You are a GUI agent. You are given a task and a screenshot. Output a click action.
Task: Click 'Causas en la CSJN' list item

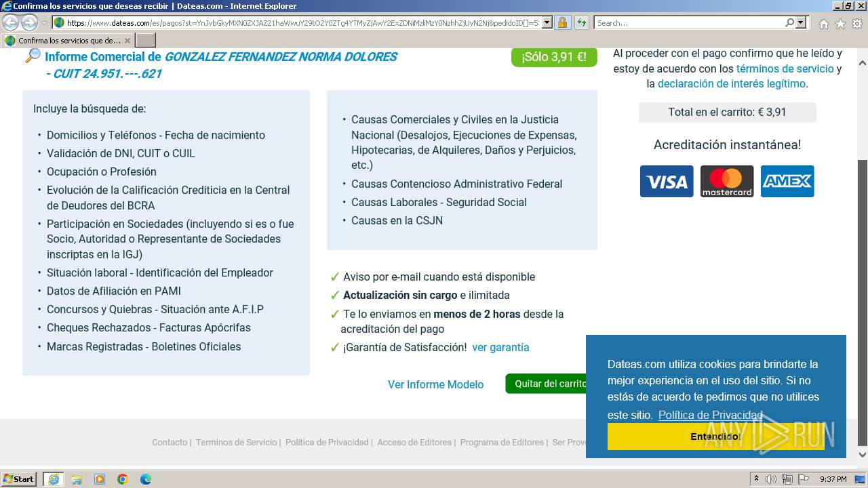point(397,220)
